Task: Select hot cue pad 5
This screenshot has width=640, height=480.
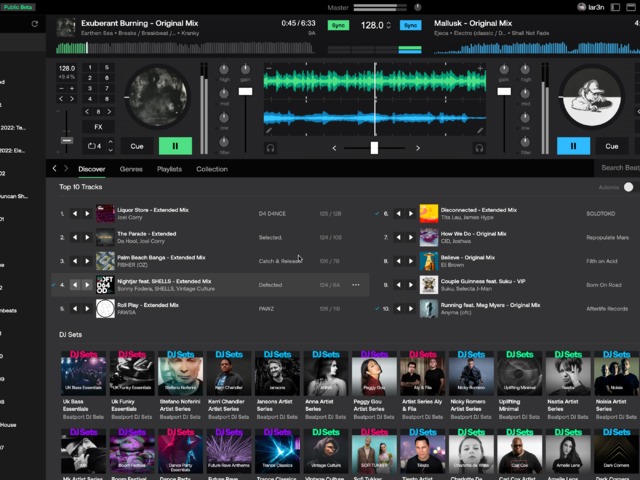Action: [107, 67]
